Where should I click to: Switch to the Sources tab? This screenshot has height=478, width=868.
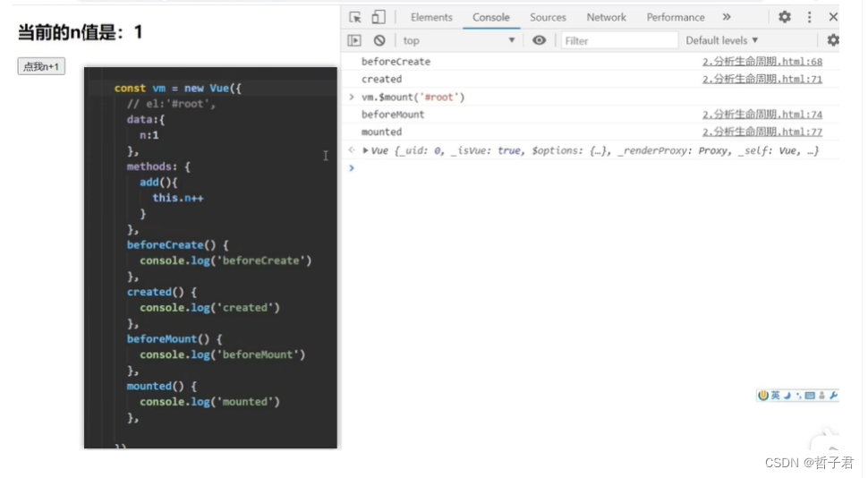coord(548,17)
